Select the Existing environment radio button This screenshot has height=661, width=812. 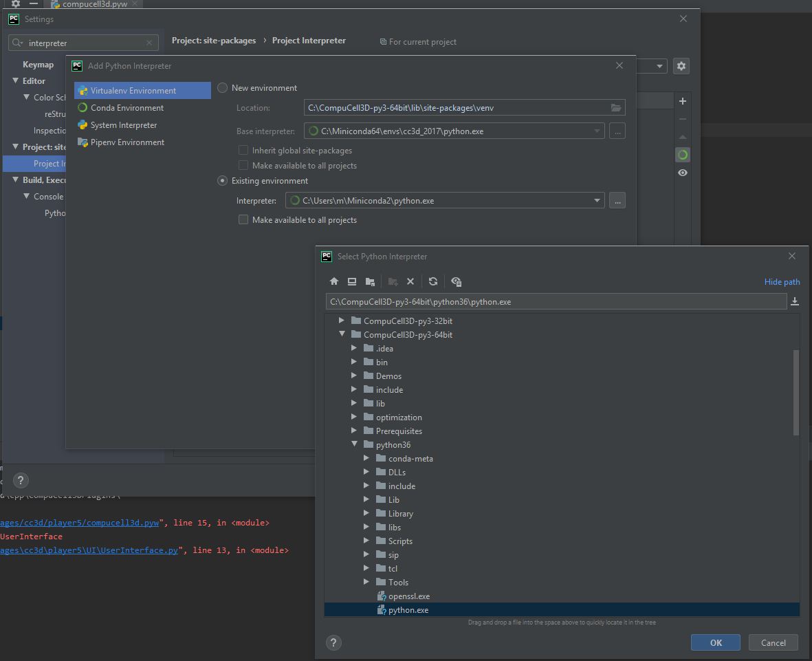coord(223,181)
